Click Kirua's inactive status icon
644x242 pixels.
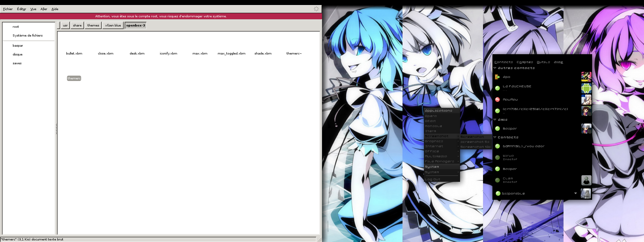pos(497,158)
